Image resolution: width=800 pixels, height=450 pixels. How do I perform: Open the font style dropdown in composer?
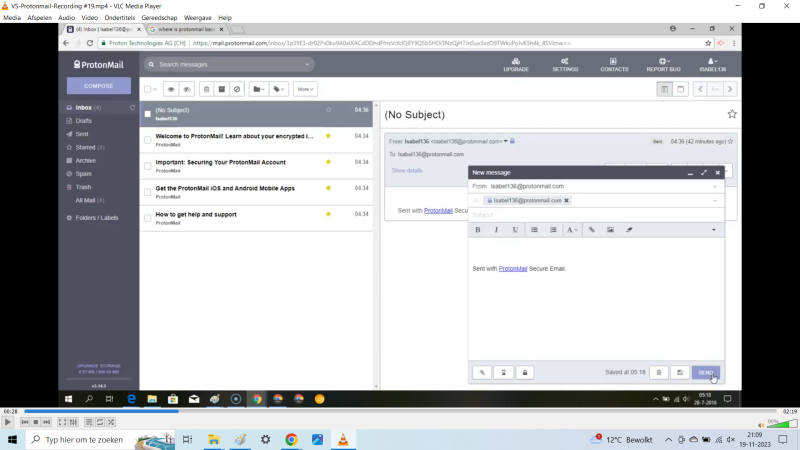tap(573, 230)
